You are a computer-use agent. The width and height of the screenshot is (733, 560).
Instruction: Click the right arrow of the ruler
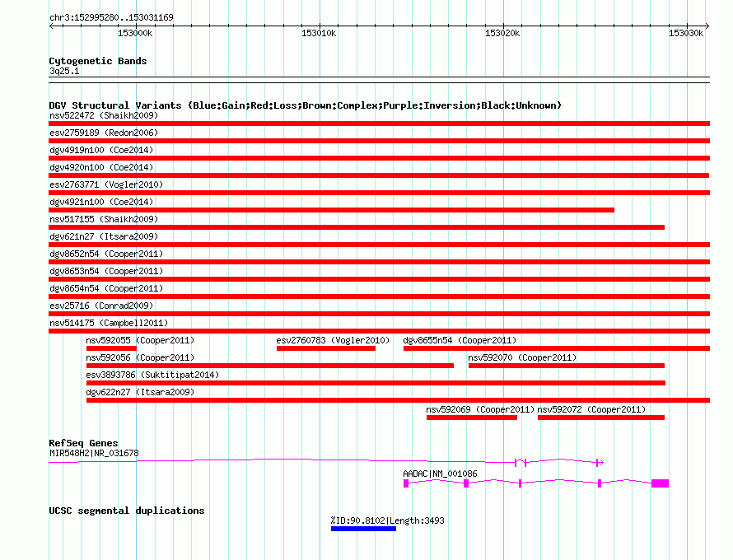coord(707,26)
